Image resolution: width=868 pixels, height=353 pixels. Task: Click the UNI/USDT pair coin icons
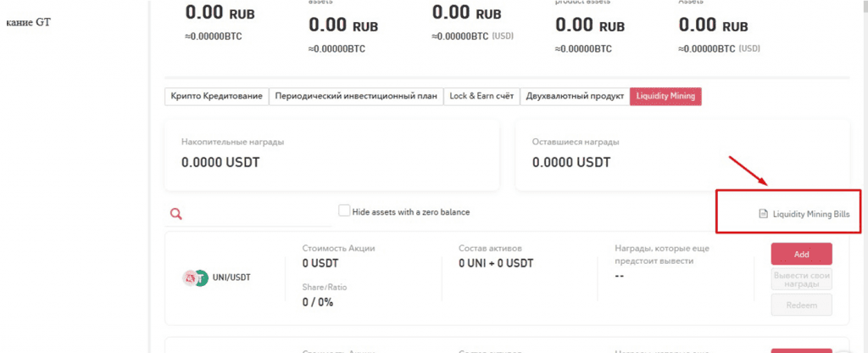[x=195, y=277]
